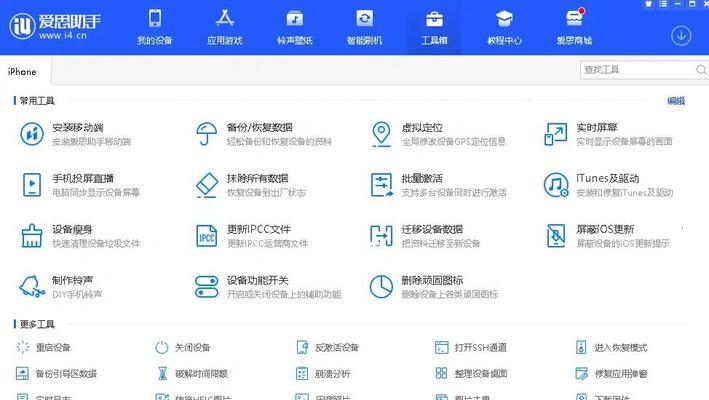Open 修复应用弹窗 tool
Viewport: 709px width, 400px height.
[611, 374]
